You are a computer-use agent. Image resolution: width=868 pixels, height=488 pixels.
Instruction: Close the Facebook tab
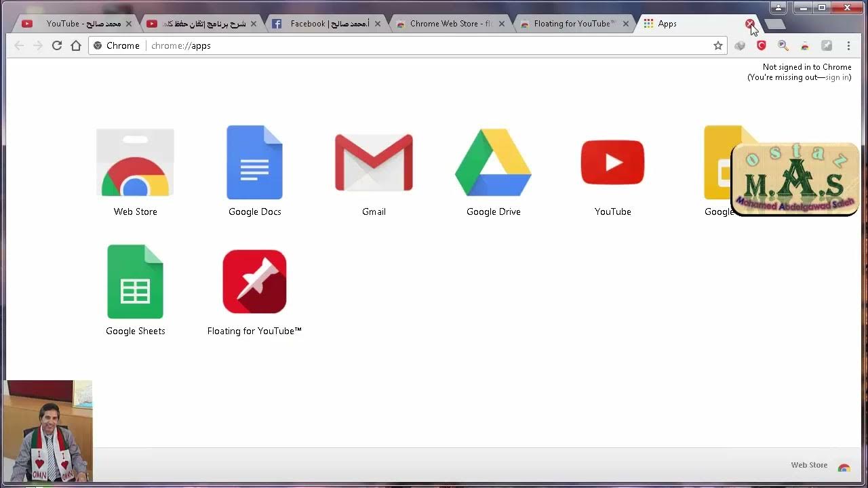click(x=378, y=24)
